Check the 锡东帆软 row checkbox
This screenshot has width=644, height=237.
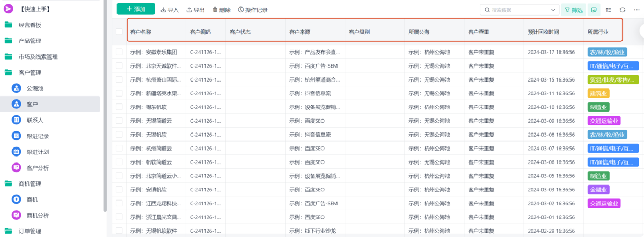pyautogui.click(x=119, y=107)
